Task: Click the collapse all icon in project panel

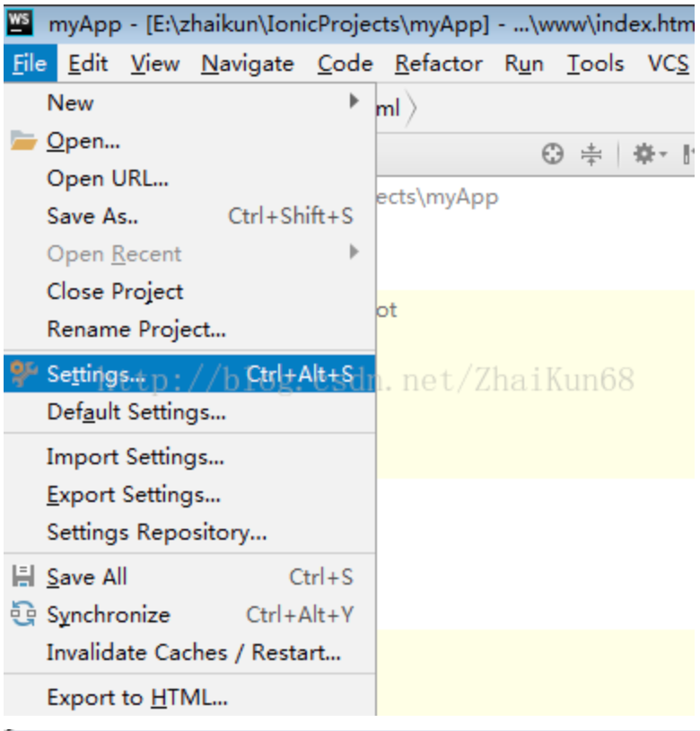Action: click(x=591, y=154)
